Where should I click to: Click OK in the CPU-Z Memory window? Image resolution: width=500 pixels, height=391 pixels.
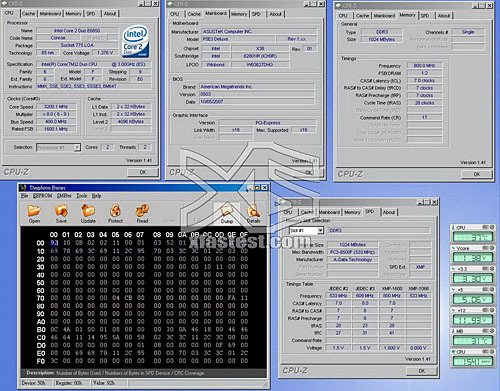click(x=477, y=174)
